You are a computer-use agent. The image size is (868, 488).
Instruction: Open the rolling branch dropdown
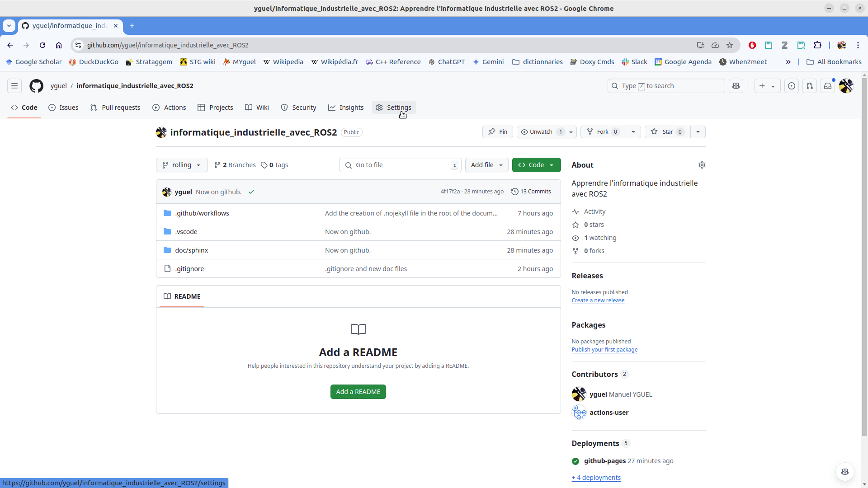pos(182,165)
